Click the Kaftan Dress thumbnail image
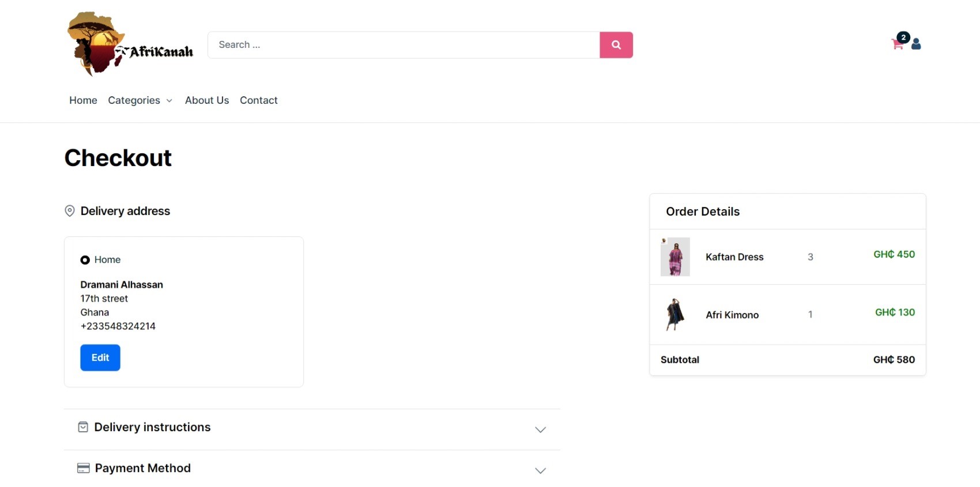Screen dimensions: 980x487 pos(675,257)
